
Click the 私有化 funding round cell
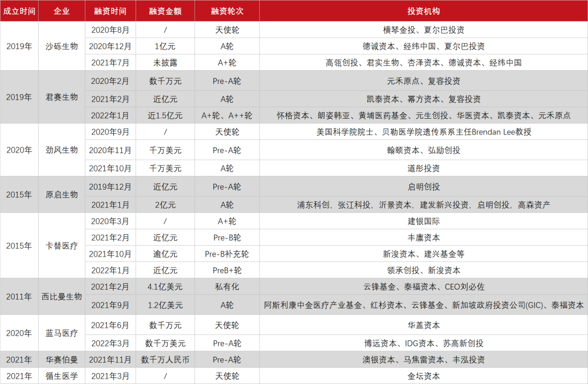click(226, 287)
